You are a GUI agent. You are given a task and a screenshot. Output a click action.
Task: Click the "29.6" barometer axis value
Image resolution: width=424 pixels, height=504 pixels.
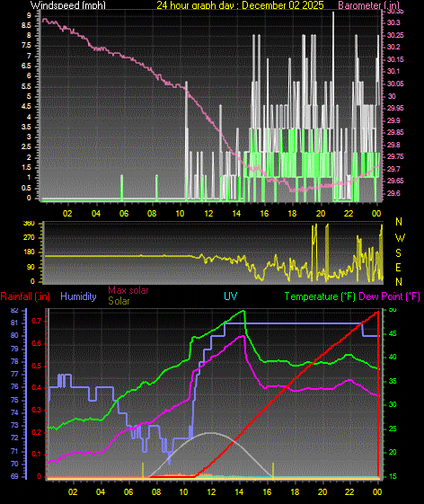[x=393, y=193]
